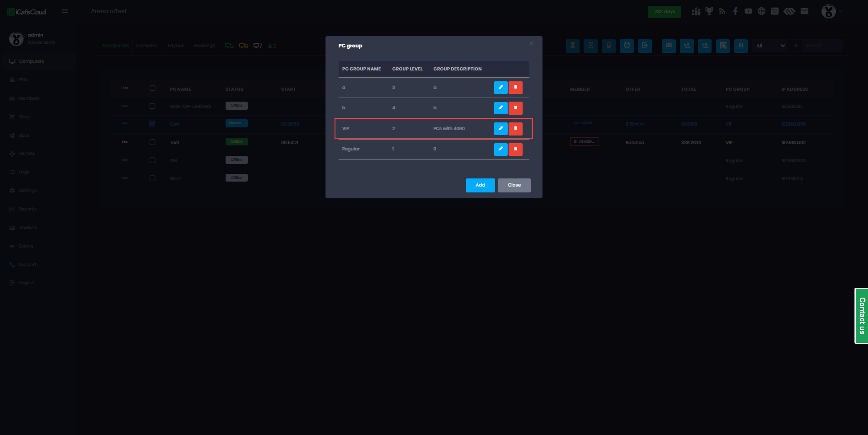Edit the Regular group entry

500,149
